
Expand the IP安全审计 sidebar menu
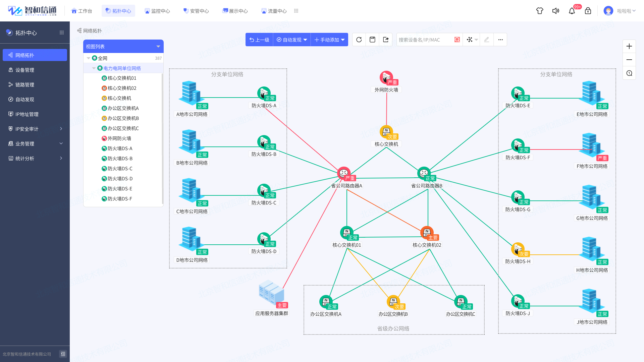click(35, 129)
